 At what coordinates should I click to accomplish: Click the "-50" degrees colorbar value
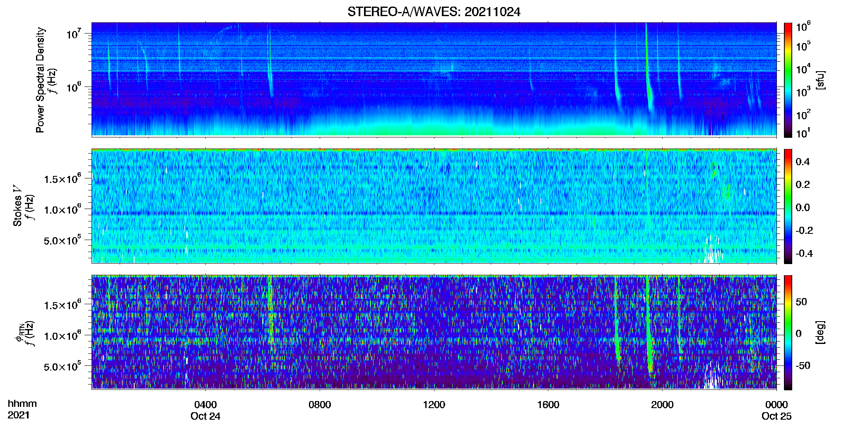coord(803,365)
